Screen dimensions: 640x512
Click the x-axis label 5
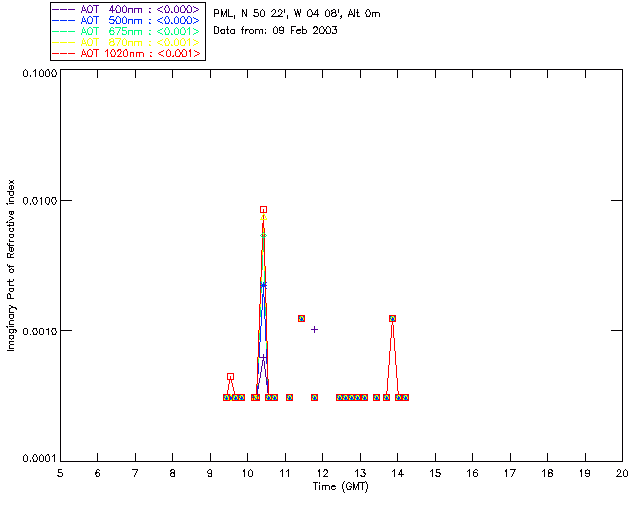click(x=60, y=473)
